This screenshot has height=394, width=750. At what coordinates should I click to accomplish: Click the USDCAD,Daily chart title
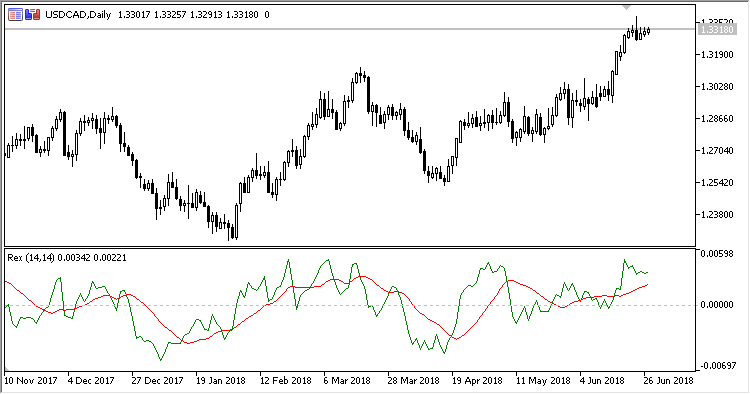(x=78, y=15)
